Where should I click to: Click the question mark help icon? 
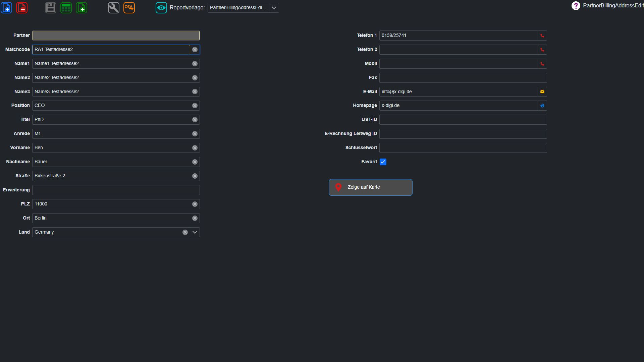(576, 6)
